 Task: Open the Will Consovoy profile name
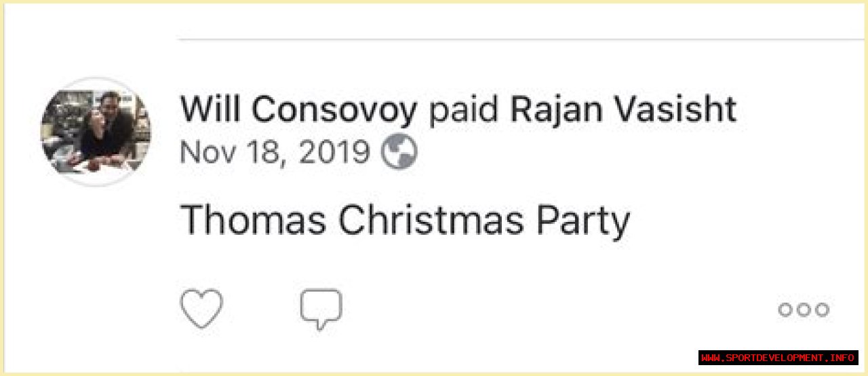coord(298,110)
